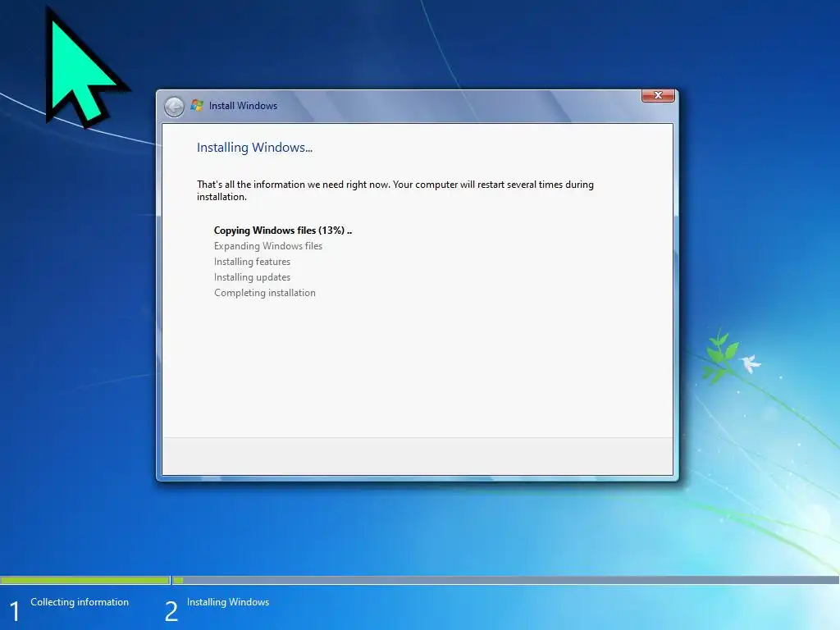This screenshot has height=630, width=840.
Task: Click the 'Install Windows' title text
Action: [x=243, y=106]
